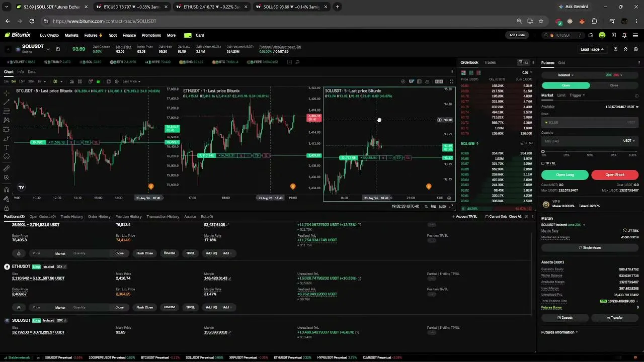Enable the Current Only checkbox
The height and width of the screenshot is (362, 644).
point(487,217)
